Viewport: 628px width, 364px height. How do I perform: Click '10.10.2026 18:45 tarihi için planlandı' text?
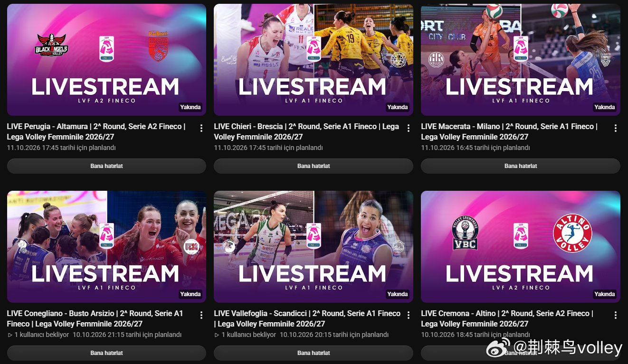click(x=476, y=335)
